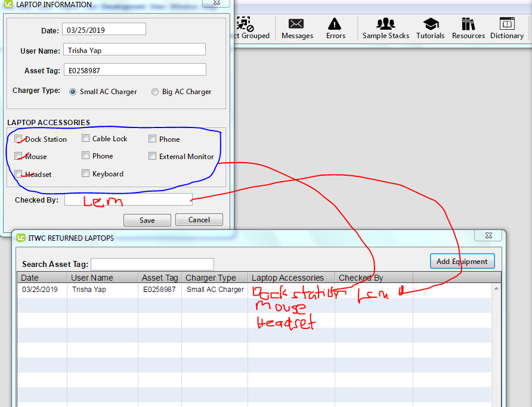Enable the Cable Lock checkbox
Image resolution: width=532 pixels, height=407 pixels.
86,138
